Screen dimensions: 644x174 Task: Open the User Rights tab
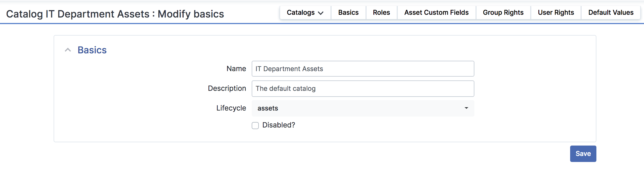[556, 13]
